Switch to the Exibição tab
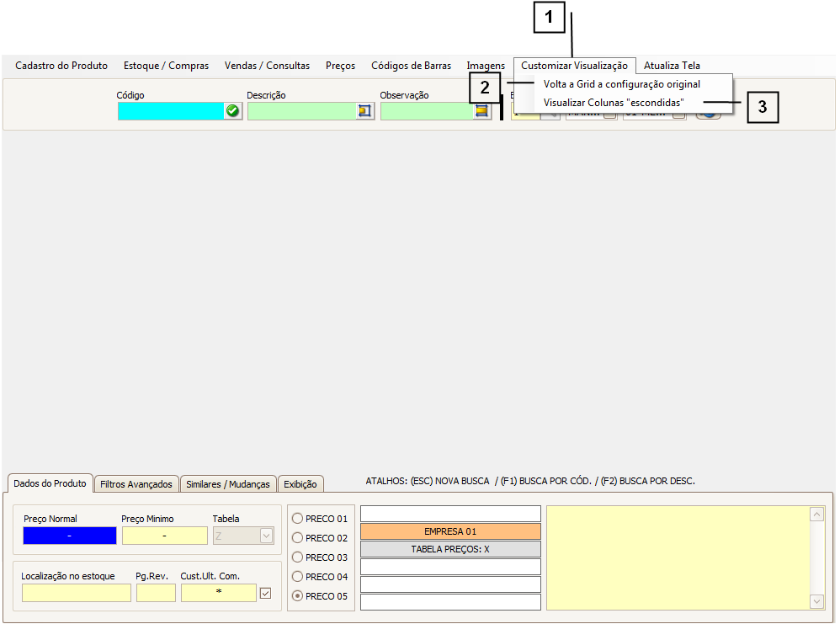The height and width of the screenshot is (624, 840). pos(300,484)
